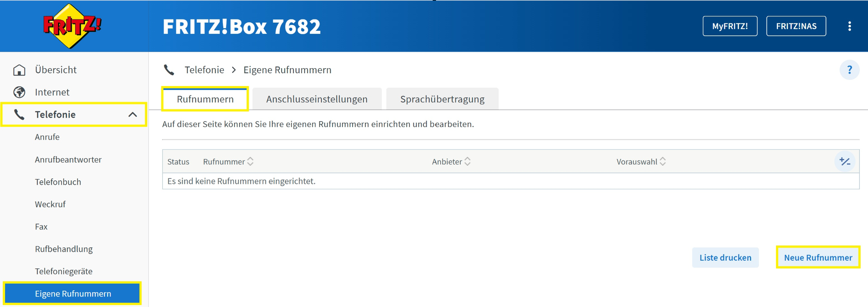This screenshot has height=307, width=868.
Task: Click the Übersicht home icon
Action: point(19,70)
